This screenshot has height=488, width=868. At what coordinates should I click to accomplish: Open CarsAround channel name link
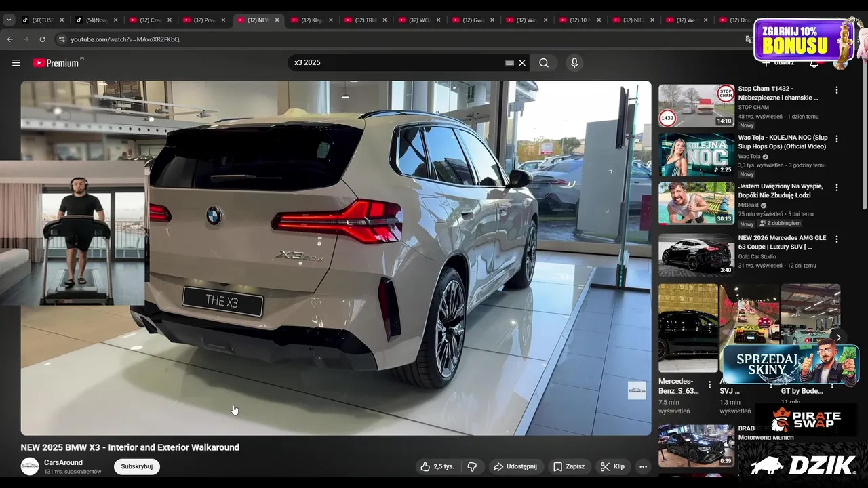(x=63, y=462)
